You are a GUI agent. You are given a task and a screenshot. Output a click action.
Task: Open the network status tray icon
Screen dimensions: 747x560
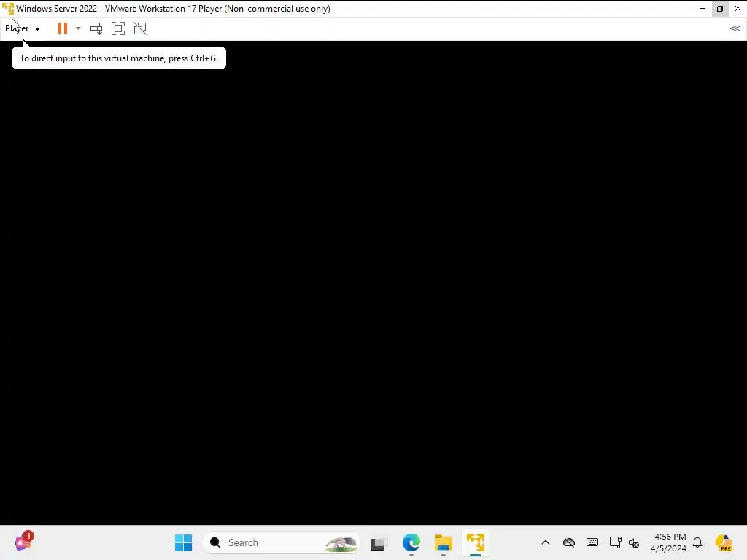[615, 542]
